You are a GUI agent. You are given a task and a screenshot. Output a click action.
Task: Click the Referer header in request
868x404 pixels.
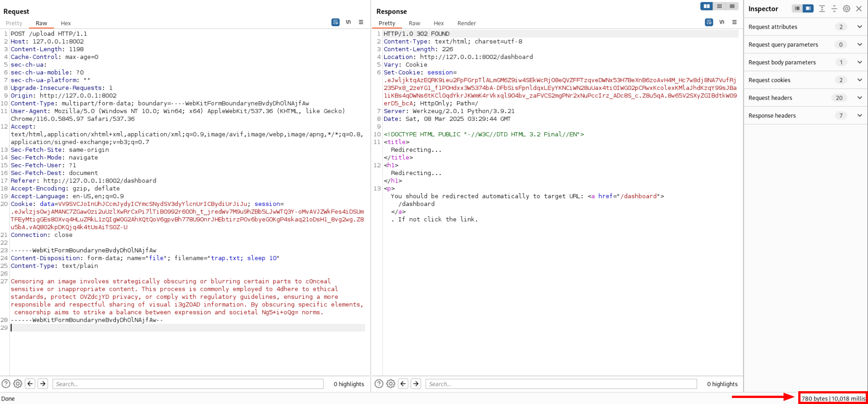pyautogui.click(x=83, y=181)
